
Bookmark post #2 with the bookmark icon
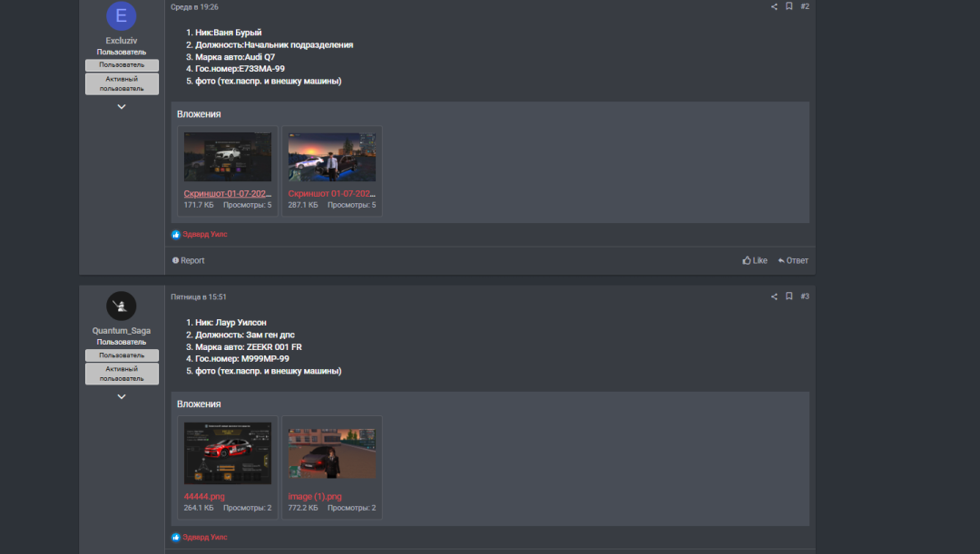pos(789,6)
